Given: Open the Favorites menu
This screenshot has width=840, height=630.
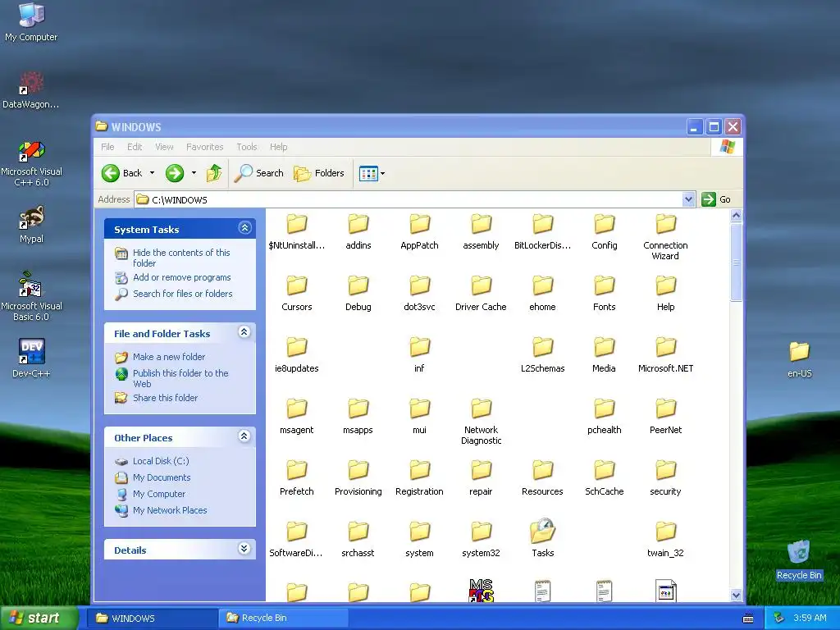Looking at the screenshot, I should click(204, 147).
